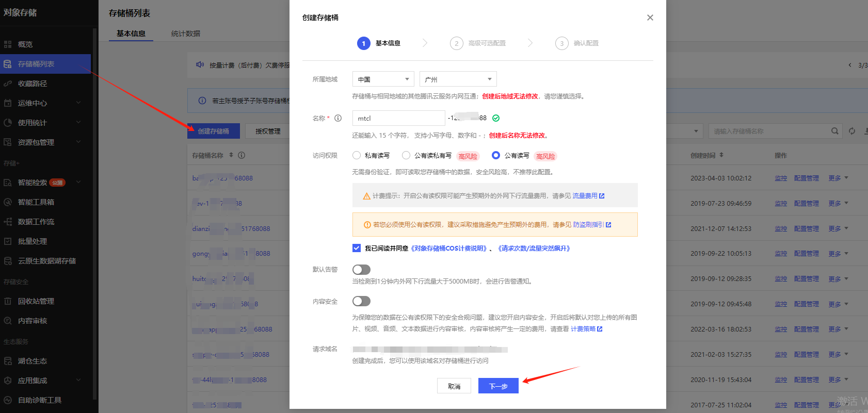Click the help icon next to 存储桶名称 header

pyautogui.click(x=242, y=155)
